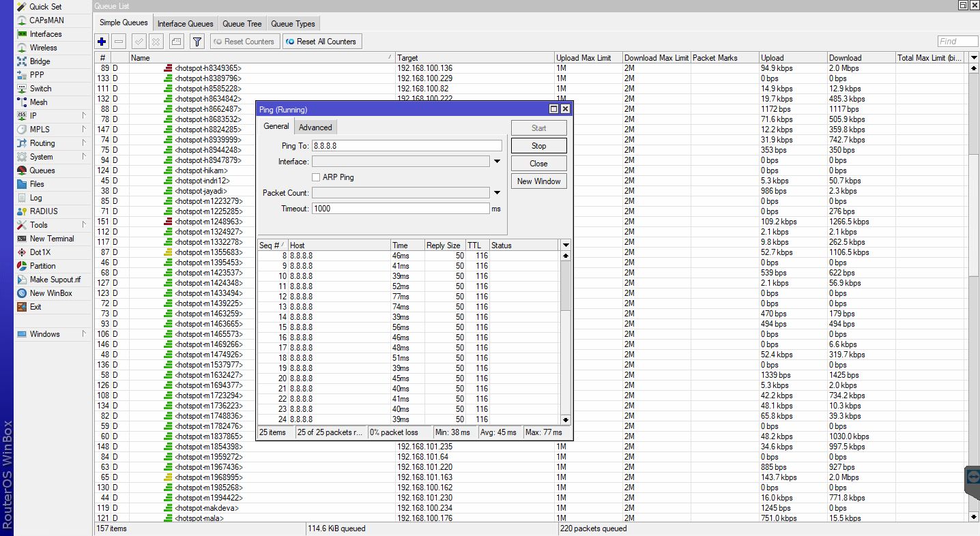Click the Find search box
980x536 pixels.
click(957, 42)
